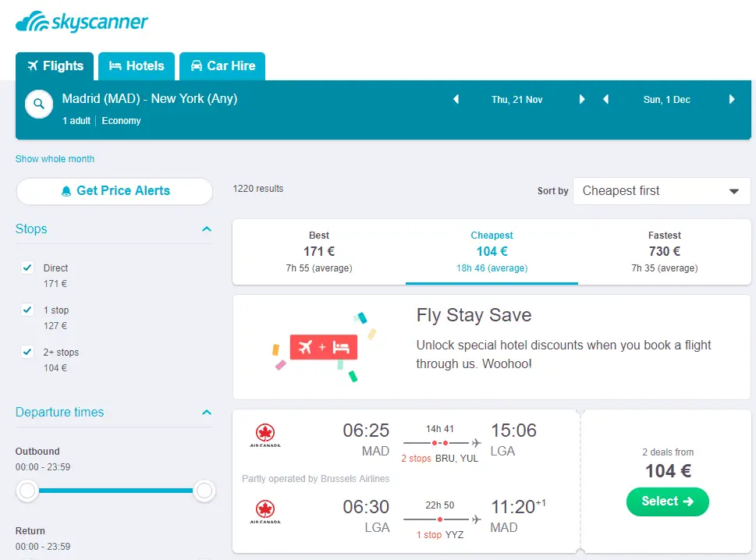Collapse the Stops filter section
This screenshot has height=560, width=756.
[206, 229]
